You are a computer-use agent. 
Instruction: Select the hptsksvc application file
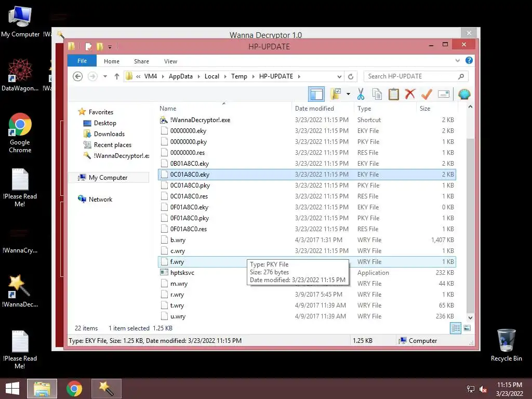click(307, 272)
